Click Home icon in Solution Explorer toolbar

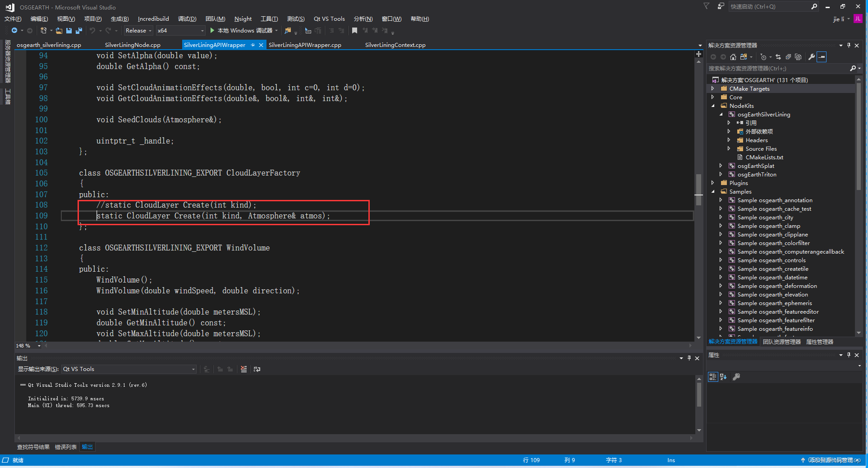coord(733,57)
